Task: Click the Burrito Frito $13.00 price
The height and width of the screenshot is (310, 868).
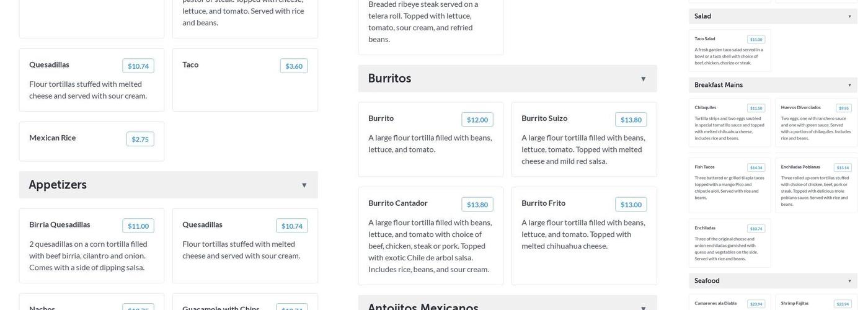Action: pyautogui.click(x=631, y=205)
